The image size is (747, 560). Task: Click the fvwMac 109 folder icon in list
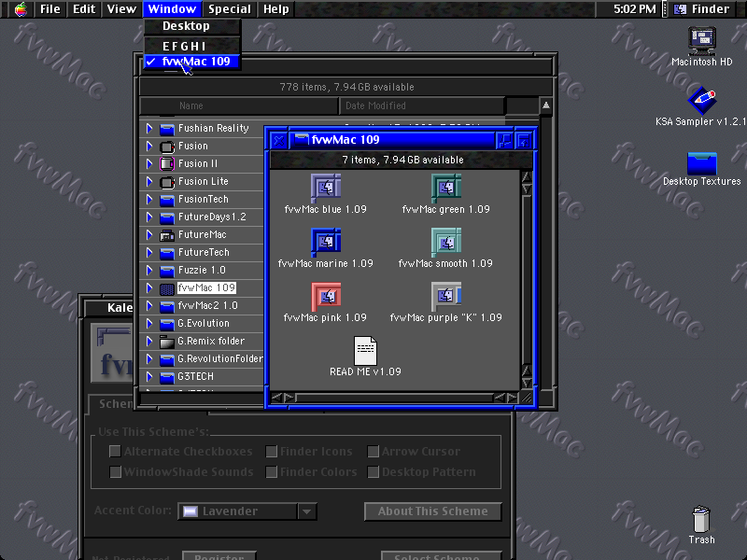(x=167, y=288)
